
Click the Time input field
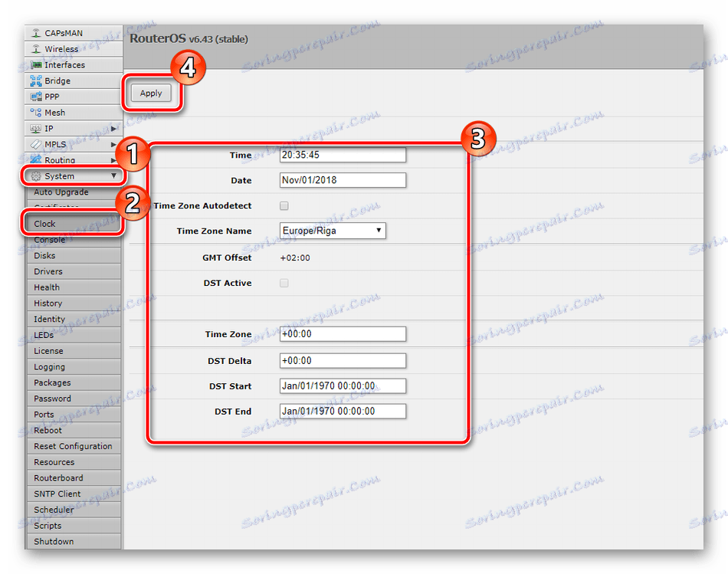point(343,155)
